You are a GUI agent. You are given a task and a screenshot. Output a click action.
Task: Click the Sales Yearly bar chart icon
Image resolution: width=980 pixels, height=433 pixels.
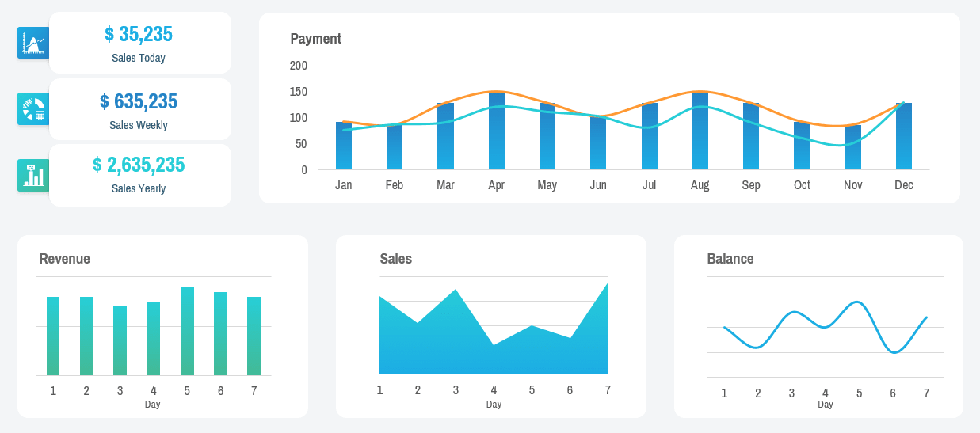33,175
